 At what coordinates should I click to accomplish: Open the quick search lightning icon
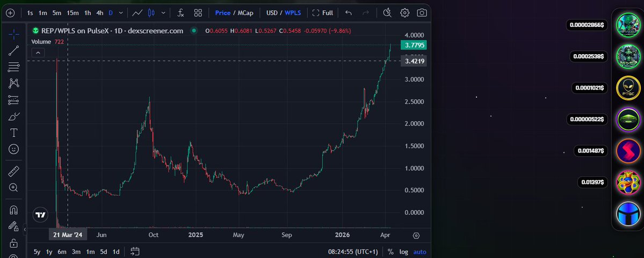click(x=387, y=13)
